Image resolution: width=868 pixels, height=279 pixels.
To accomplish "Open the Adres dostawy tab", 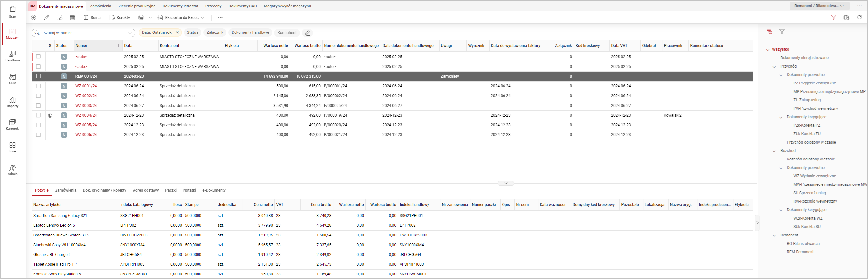I will pyautogui.click(x=146, y=190).
